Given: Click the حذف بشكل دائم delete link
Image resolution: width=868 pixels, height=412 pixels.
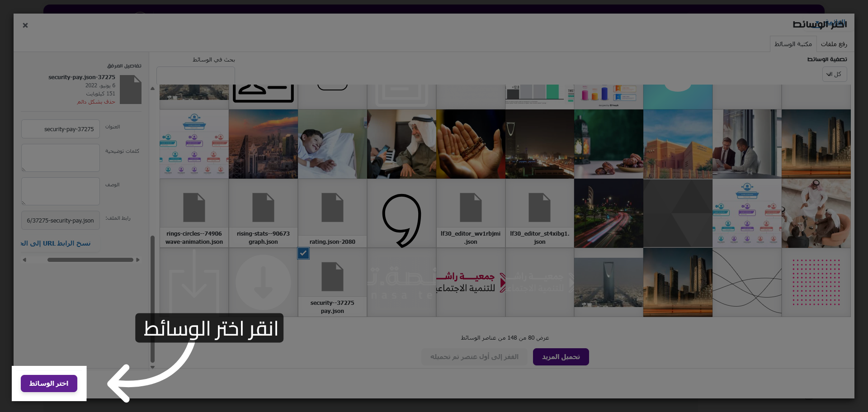Looking at the screenshot, I should tap(95, 102).
